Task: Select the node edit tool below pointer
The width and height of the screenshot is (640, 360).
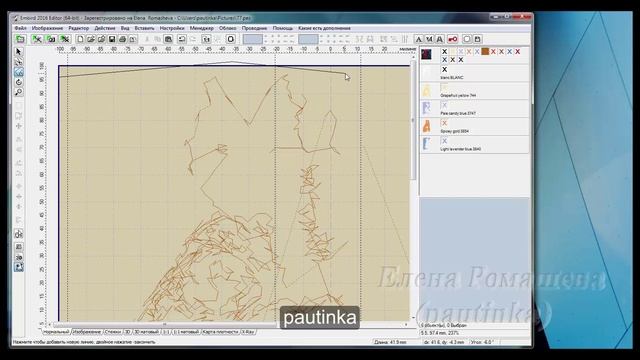Action: [18, 62]
